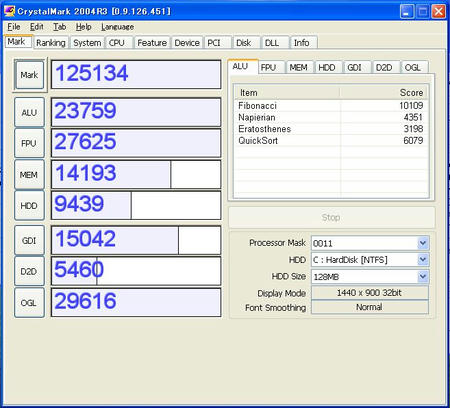Run the OGL benchmark button
Viewport: 450px width, 408px height.
click(29, 303)
